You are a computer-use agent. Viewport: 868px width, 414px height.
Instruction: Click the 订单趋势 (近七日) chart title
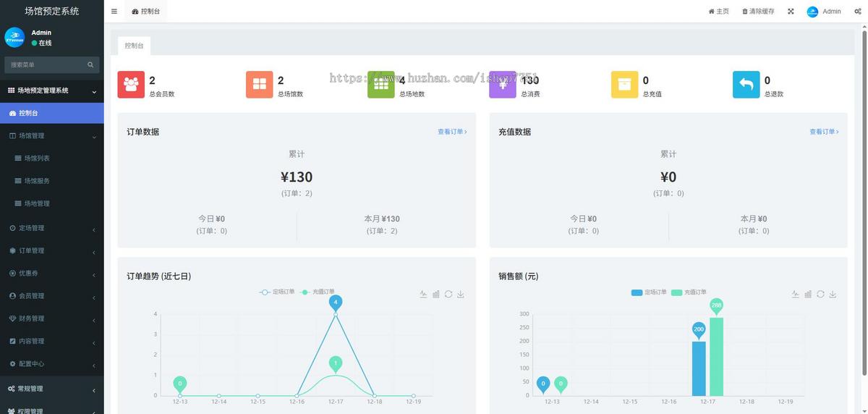[x=158, y=276]
